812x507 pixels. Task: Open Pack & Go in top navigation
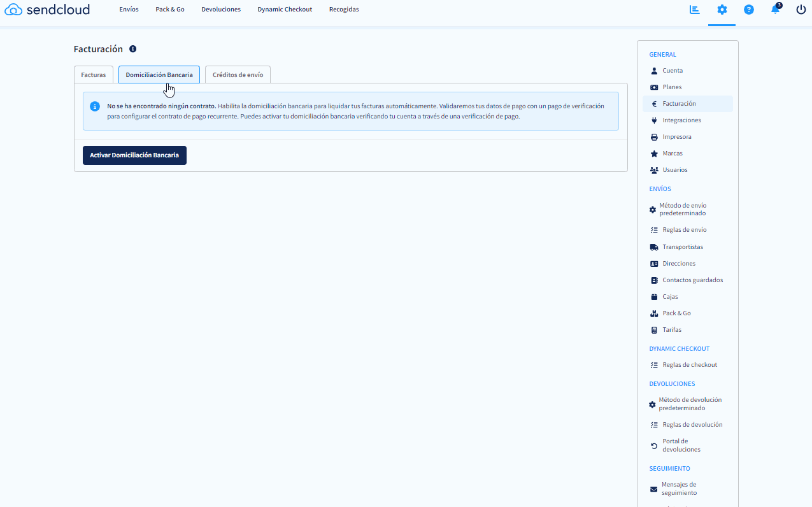pyautogui.click(x=170, y=10)
